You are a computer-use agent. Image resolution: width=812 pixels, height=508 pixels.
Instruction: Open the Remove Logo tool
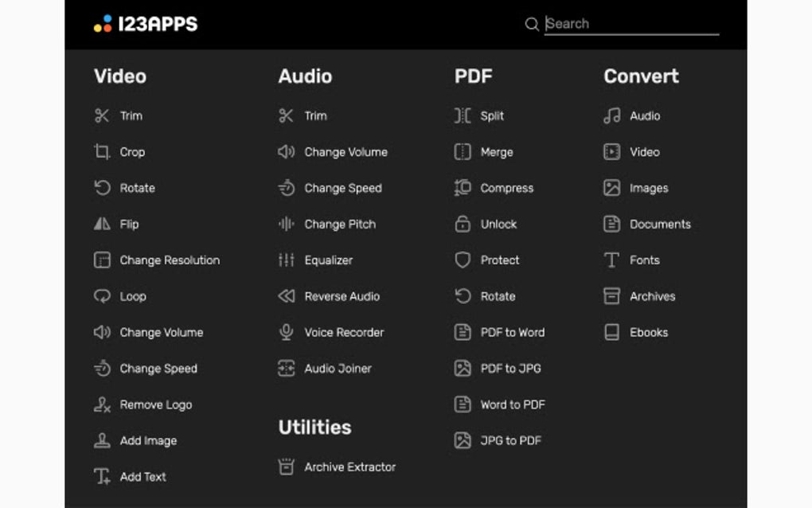pyautogui.click(x=156, y=404)
